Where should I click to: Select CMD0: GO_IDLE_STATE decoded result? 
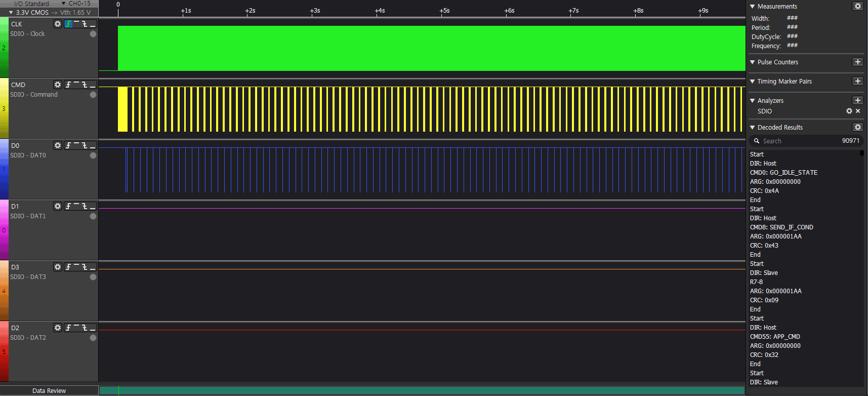point(783,173)
